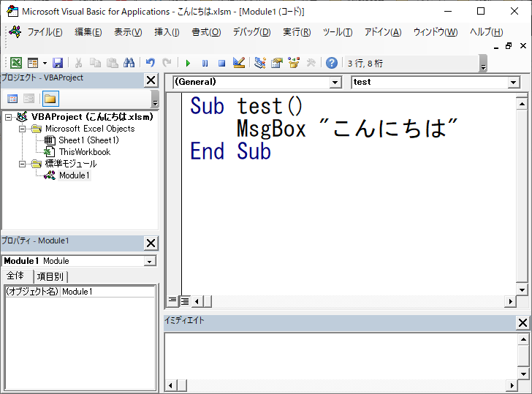Open the (General) object dropdown
Viewport: 532px width, 394px height.
tap(335, 82)
